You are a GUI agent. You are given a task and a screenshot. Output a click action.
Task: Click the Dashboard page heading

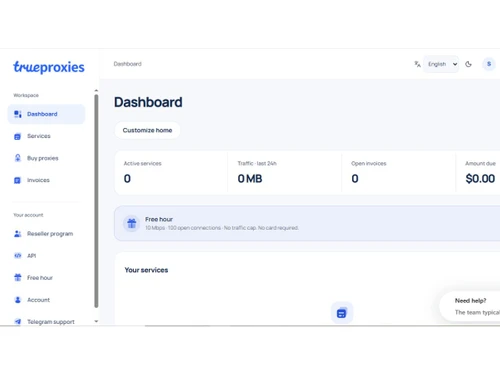148,102
